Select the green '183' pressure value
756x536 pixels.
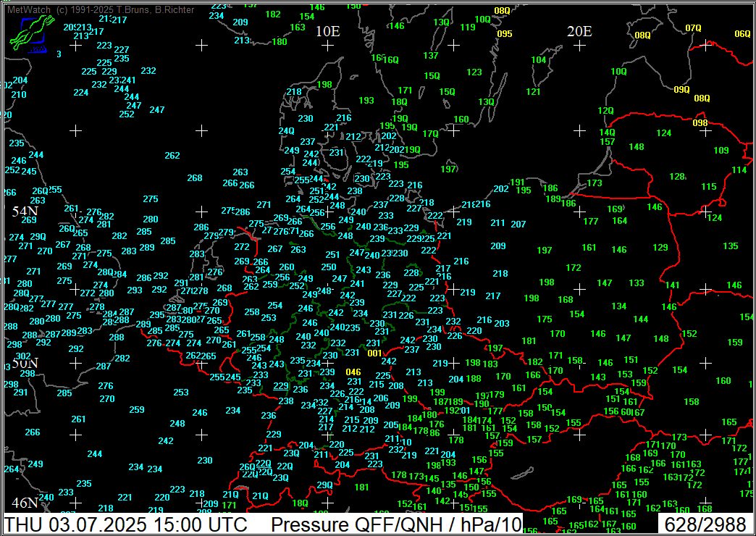[490, 364]
